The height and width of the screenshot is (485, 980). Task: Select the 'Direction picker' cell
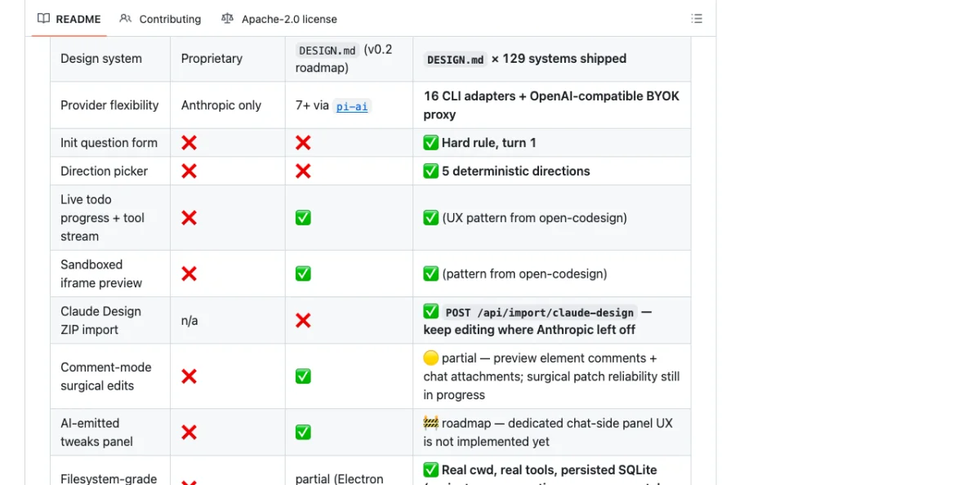tap(110, 171)
